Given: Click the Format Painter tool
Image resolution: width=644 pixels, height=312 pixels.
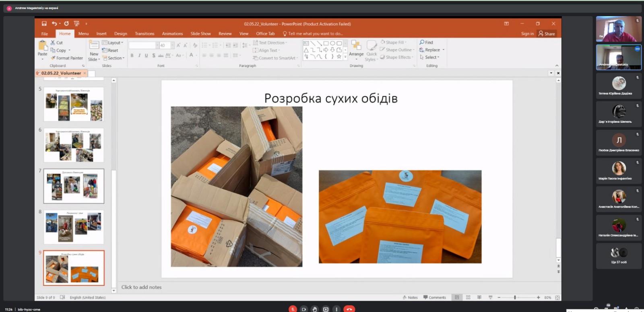Looking at the screenshot, I should pos(67,58).
